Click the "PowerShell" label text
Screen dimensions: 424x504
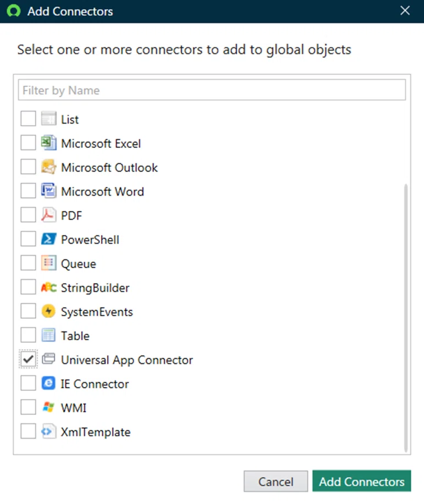point(90,240)
